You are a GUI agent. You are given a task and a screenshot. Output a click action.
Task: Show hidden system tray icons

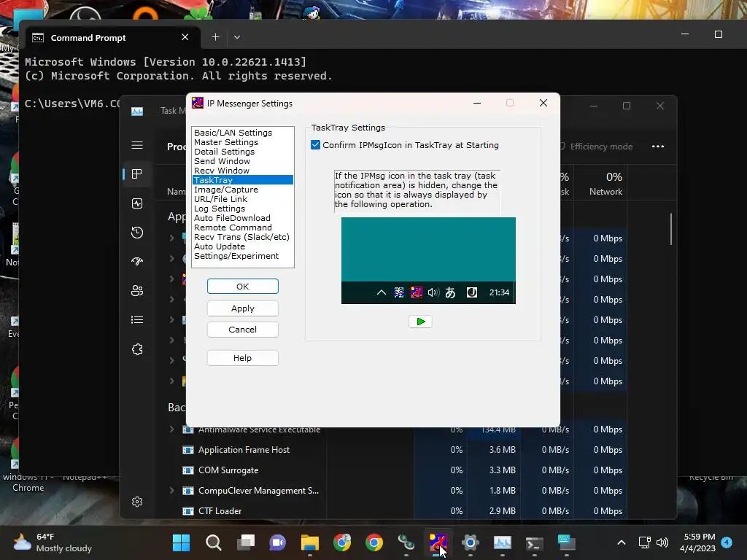click(622, 542)
